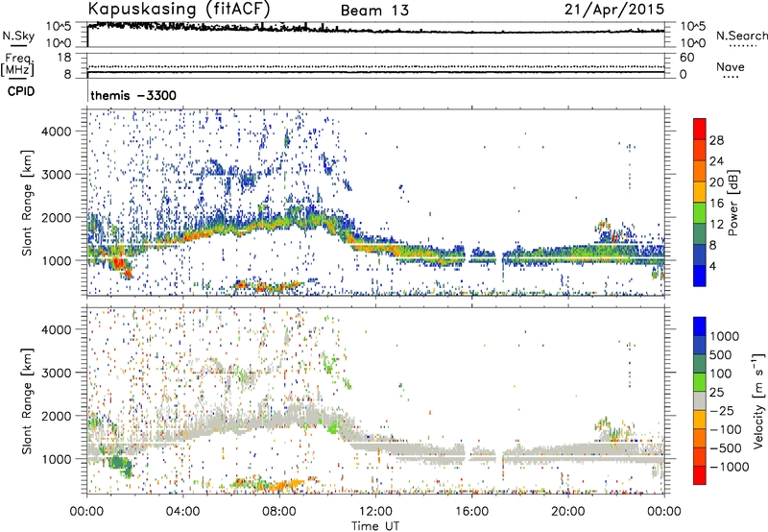The width and height of the screenshot is (768, 532).
Task: Select the -100 tick on Velocity colorbar
Action: (726, 429)
